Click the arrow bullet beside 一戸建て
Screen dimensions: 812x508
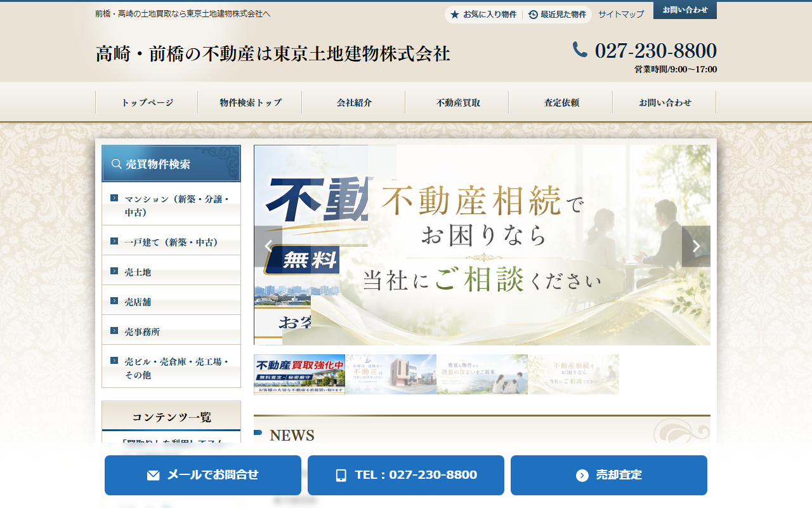tap(114, 241)
